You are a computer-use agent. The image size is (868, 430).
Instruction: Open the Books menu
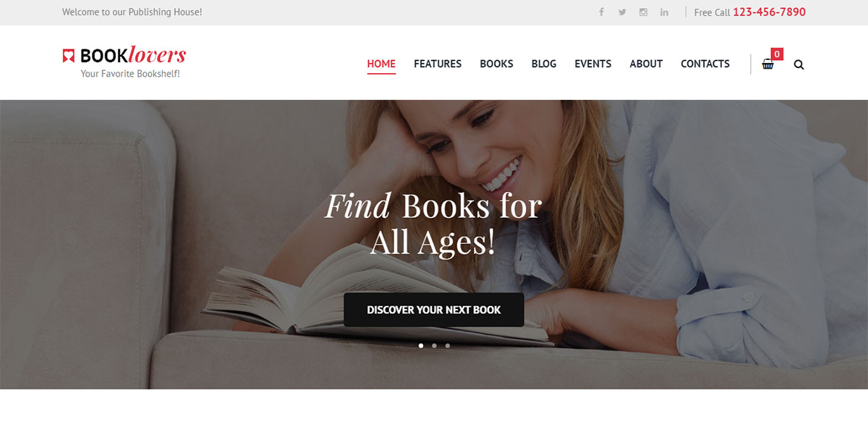point(496,64)
